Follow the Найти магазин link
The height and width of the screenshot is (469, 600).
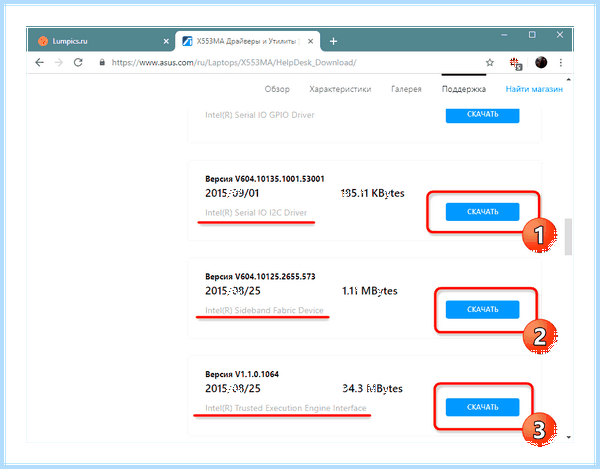coord(534,89)
